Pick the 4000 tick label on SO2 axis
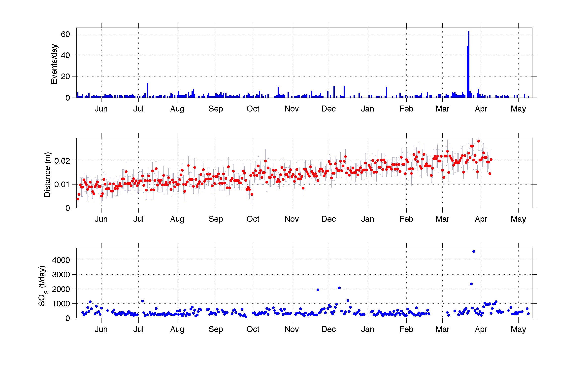This screenshot has height=368, width=588. click(x=61, y=260)
